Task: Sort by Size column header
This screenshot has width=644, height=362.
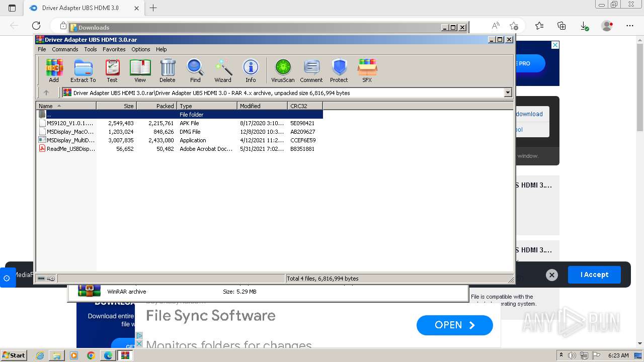Action: 116,106
